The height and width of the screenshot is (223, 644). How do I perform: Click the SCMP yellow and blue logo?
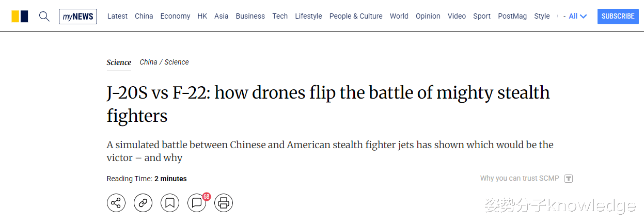[20, 16]
